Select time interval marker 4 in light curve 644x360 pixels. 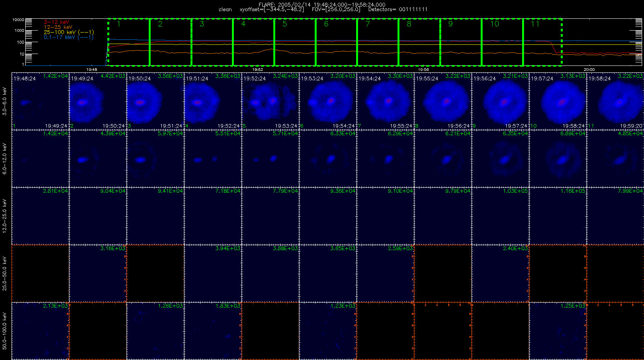coord(243,24)
